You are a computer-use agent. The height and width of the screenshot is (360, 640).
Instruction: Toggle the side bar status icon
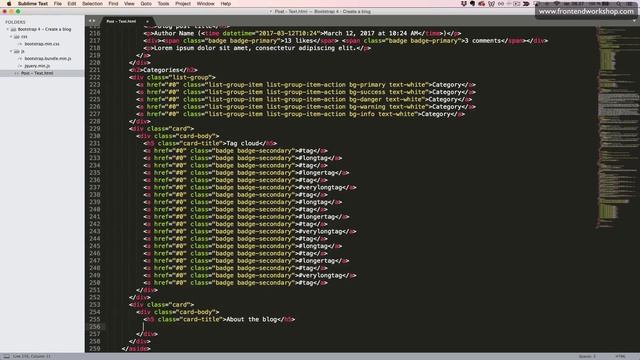[6, 356]
